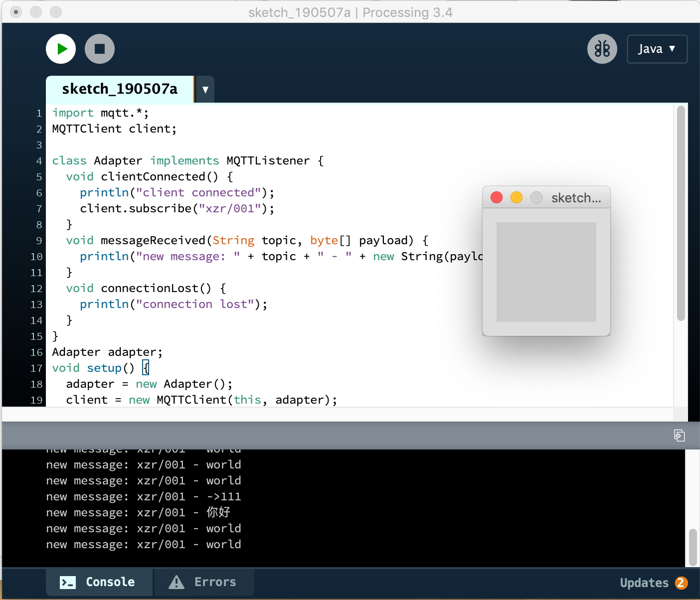Click console message ending with "你好"

pos(138,513)
